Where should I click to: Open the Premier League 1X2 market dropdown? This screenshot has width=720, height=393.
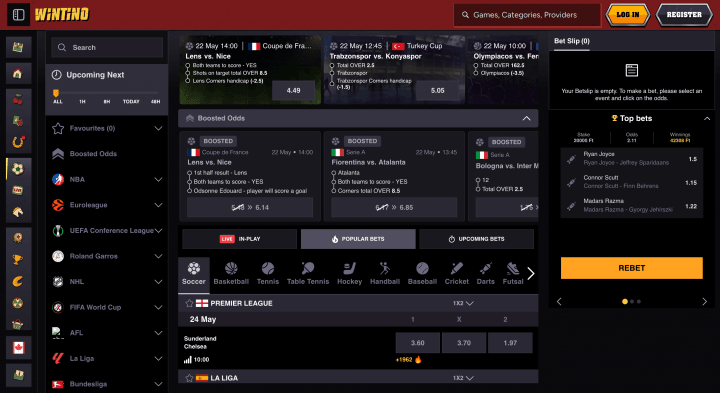point(463,303)
